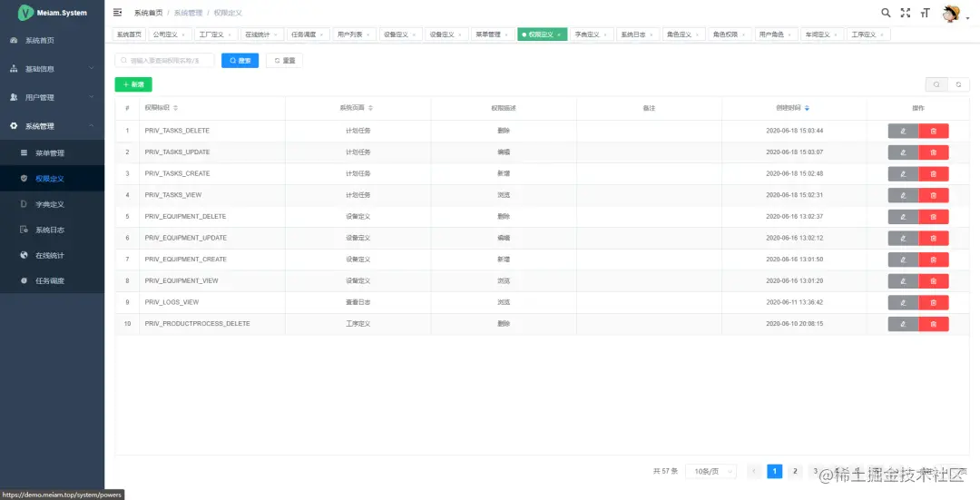Edit the PRIV_EQUIPMENT_VIEW row
The image size is (980, 500).
tap(903, 281)
